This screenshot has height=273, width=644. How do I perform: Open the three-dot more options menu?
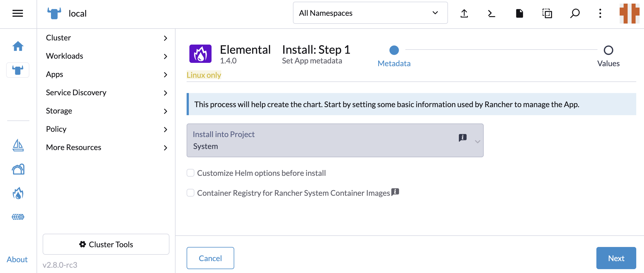pos(600,13)
